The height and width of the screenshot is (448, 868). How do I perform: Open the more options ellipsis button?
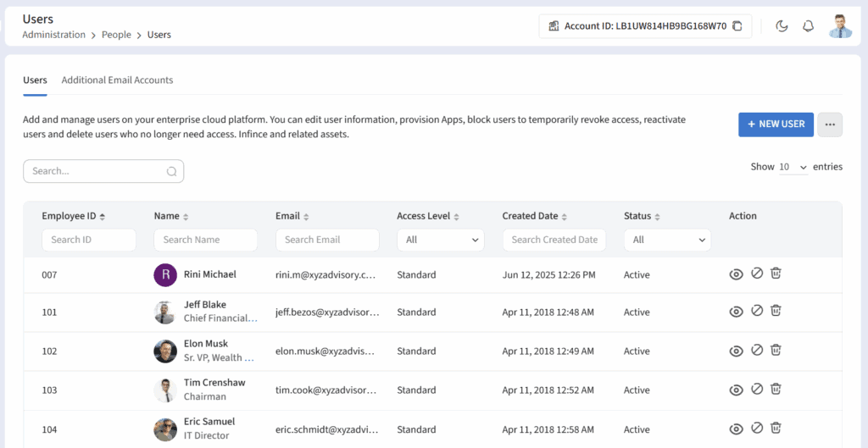click(830, 124)
